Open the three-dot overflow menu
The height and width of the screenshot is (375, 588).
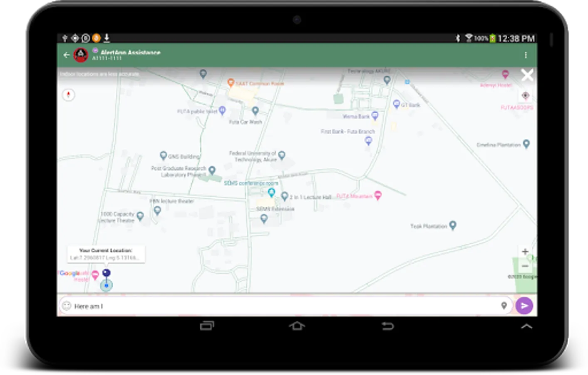pyautogui.click(x=526, y=55)
